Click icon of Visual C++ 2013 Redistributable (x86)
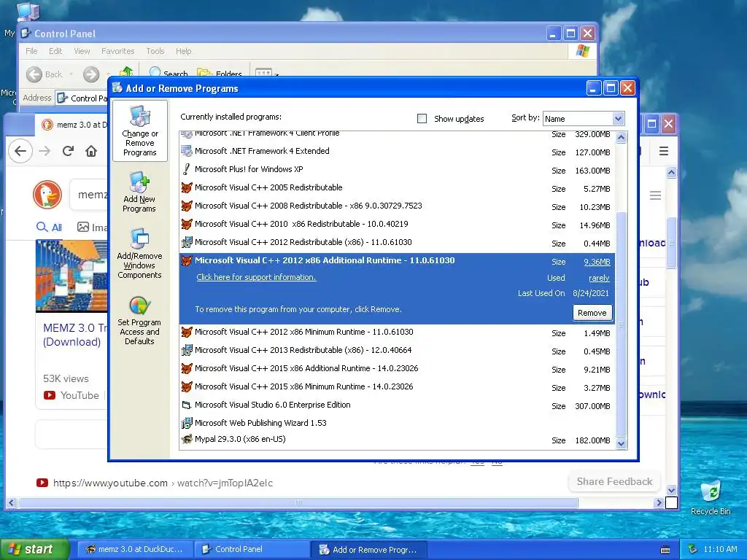 point(187,351)
